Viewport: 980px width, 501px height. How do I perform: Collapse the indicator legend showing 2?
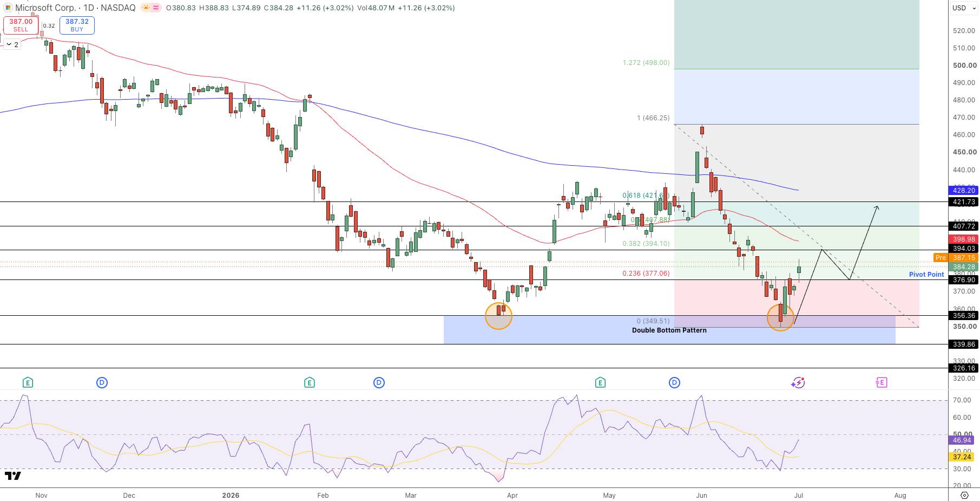(12, 44)
